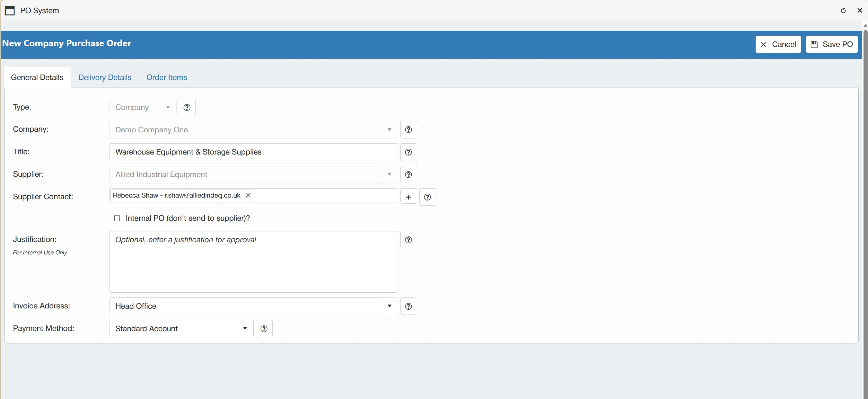Image resolution: width=868 pixels, height=399 pixels.
Task: Click the 'For Internal Use Only' note
Action: coord(40,253)
